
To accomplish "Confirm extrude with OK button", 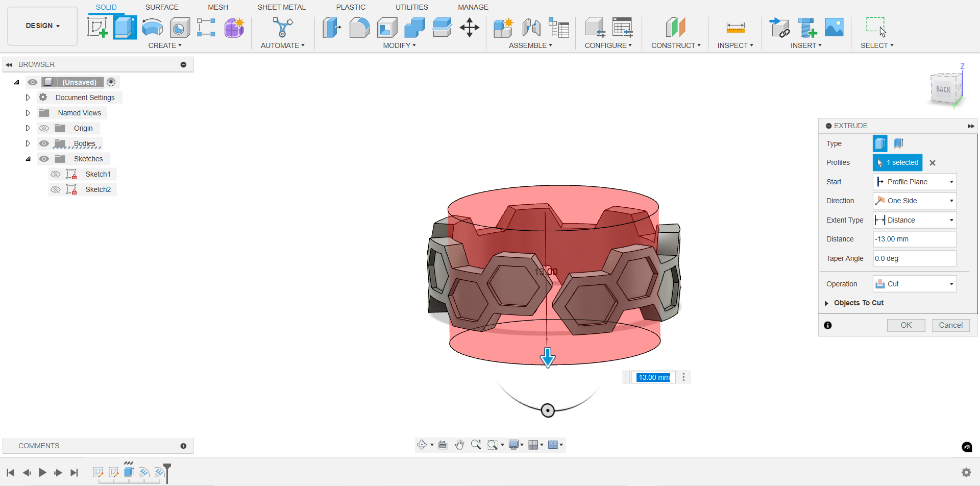I will click(906, 325).
